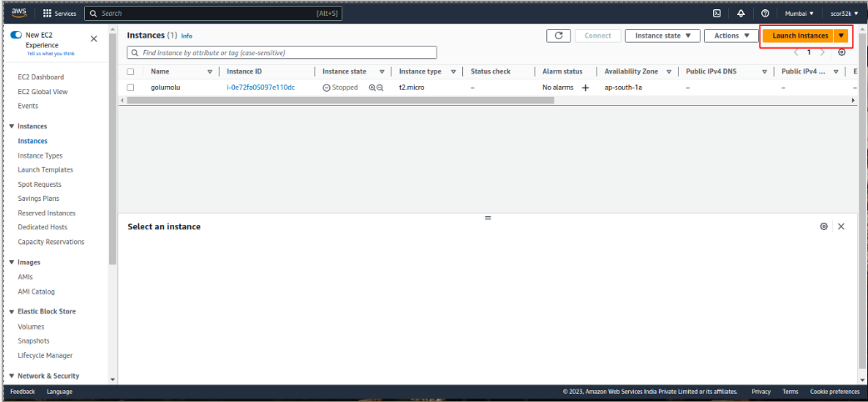Click the refresh instances button

[x=559, y=36]
